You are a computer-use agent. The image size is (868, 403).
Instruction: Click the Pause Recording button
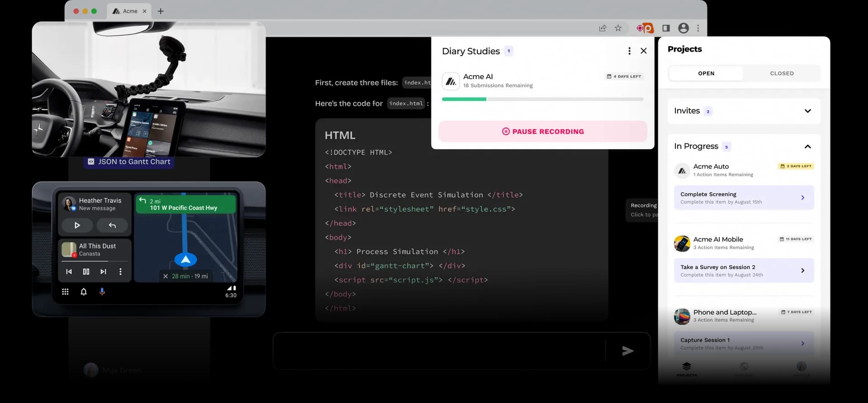[542, 132]
